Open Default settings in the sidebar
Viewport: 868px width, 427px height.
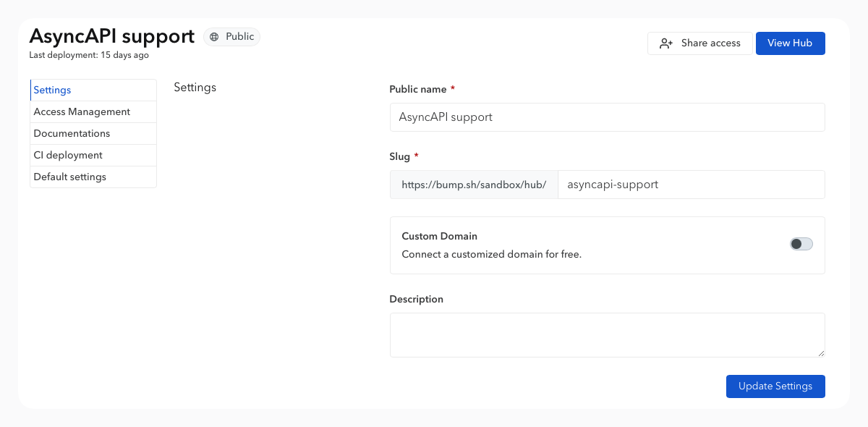(x=69, y=177)
